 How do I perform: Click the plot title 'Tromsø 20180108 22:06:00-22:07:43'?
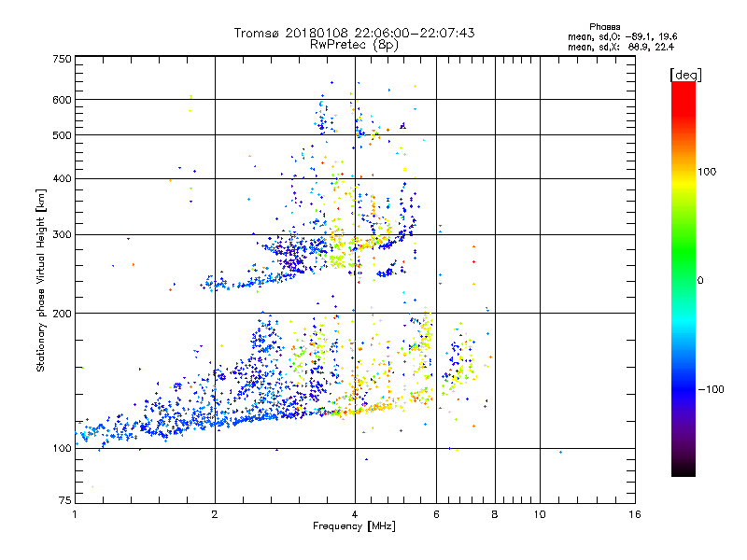(354, 33)
